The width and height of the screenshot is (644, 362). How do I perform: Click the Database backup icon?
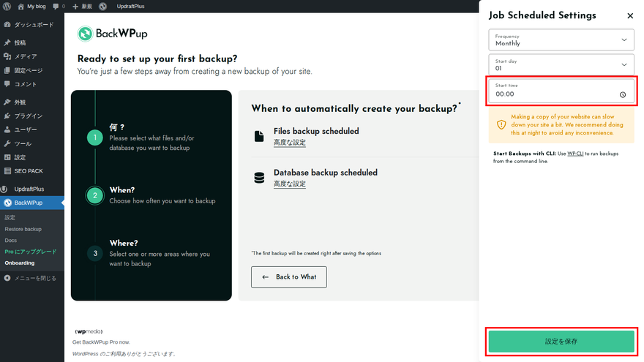click(259, 178)
